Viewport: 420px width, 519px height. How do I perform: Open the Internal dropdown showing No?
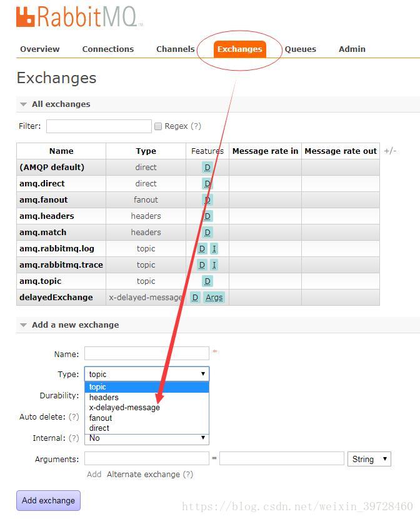pos(147,439)
